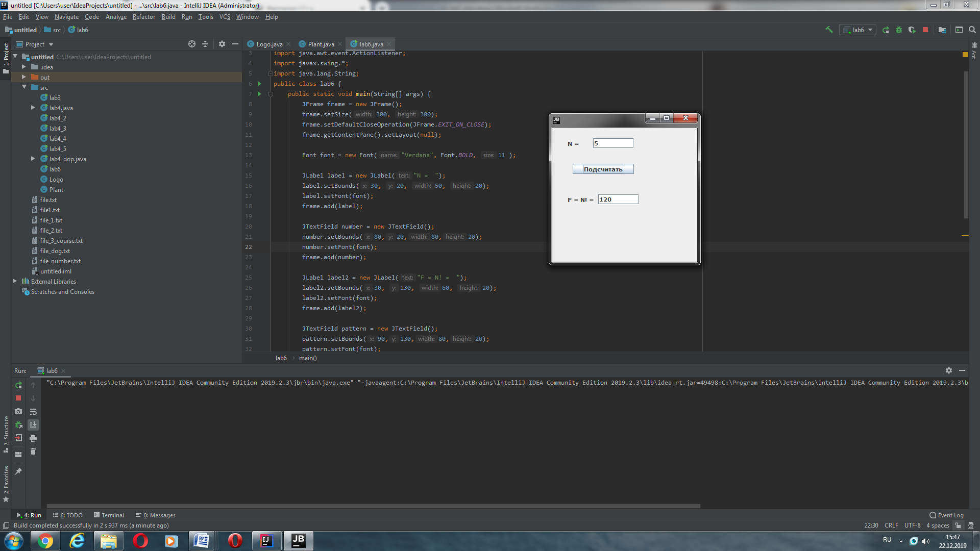The image size is (980, 551).
Task: Run lab6 with coverage
Action: click(x=912, y=30)
